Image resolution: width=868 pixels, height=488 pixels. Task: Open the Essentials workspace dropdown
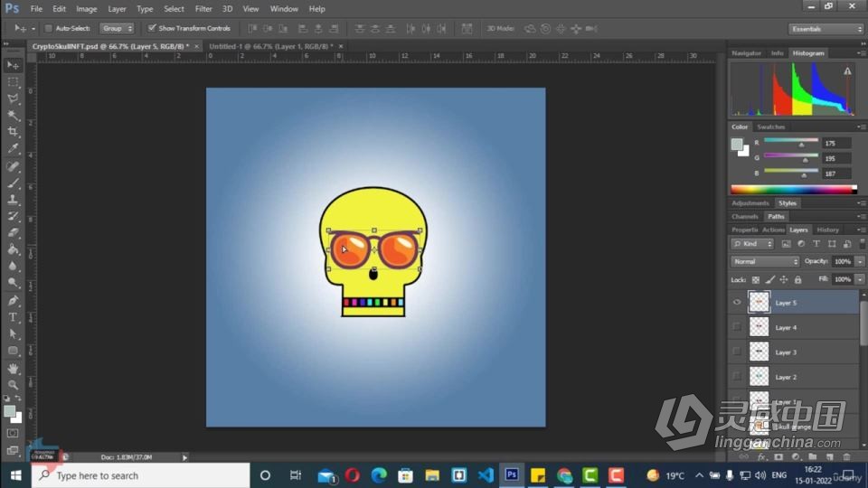[x=826, y=29]
